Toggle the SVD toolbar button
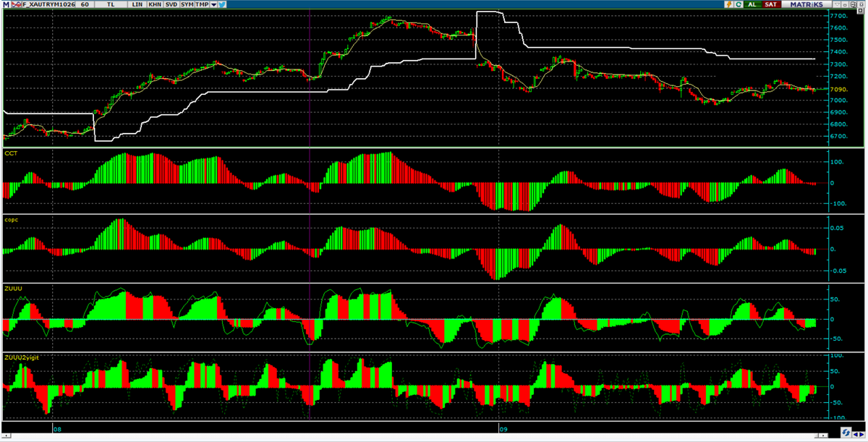Screen dimensions: 868x442 (171, 4)
